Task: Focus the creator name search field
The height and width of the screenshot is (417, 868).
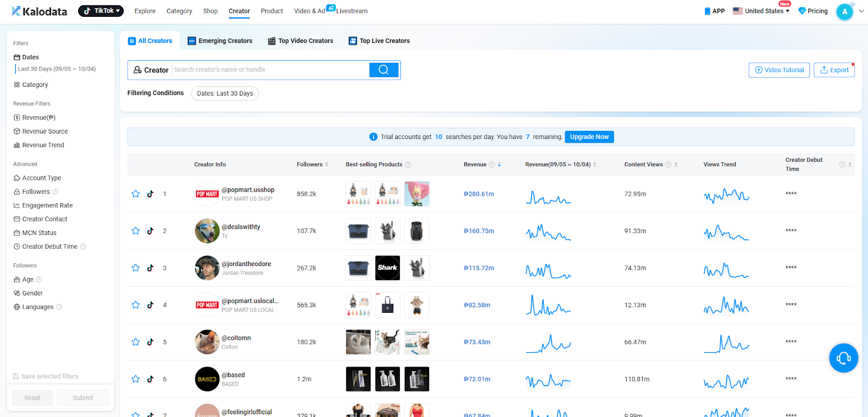Action: coord(270,70)
